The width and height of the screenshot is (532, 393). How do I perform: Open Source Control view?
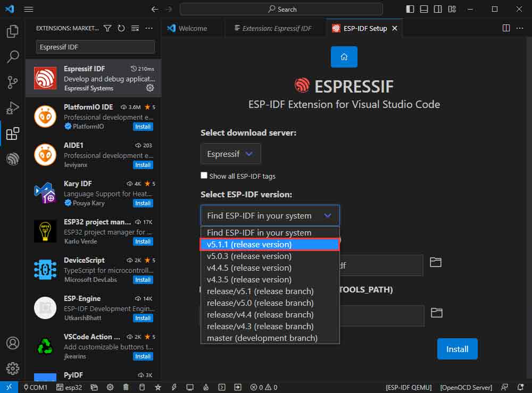point(13,82)
